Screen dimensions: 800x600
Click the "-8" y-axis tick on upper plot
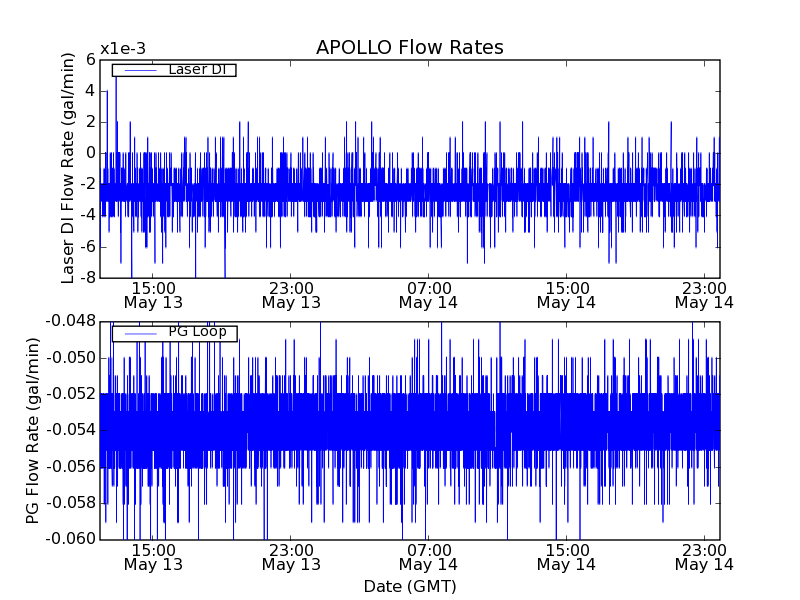tap(87, 277)
